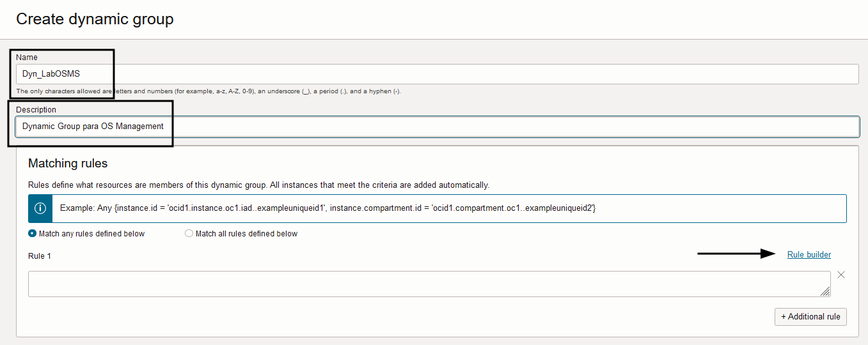The width and height of the screenshot is (868, 345).
Task: Focus the Name field containing Dyn_LabOSMS
Action: (x=437, y=74)
